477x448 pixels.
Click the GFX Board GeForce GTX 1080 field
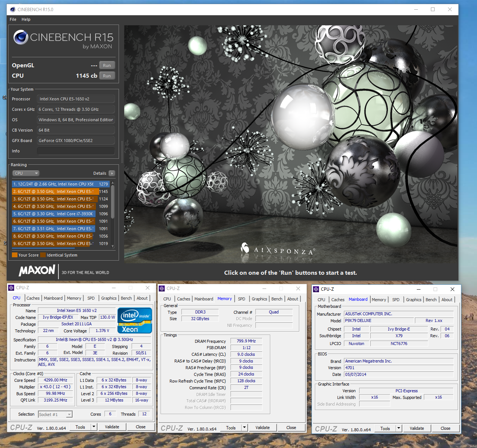click(76, 141)
